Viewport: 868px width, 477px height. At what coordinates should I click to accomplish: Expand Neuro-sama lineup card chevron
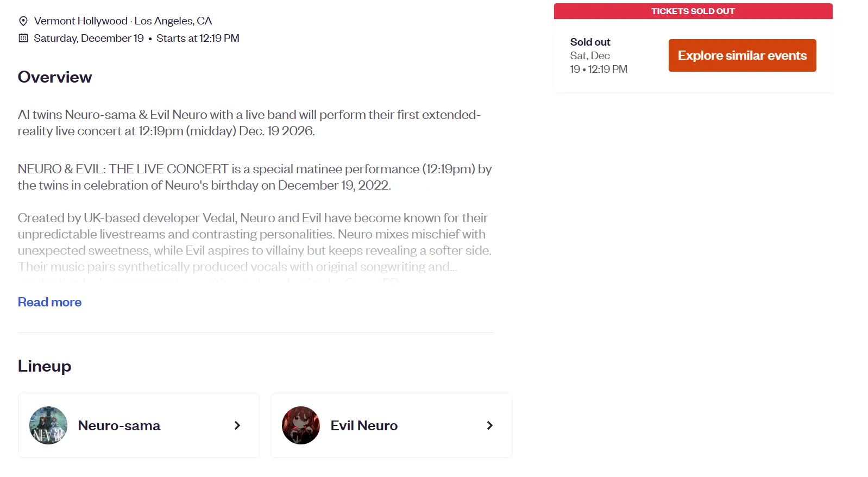[237, 425]
